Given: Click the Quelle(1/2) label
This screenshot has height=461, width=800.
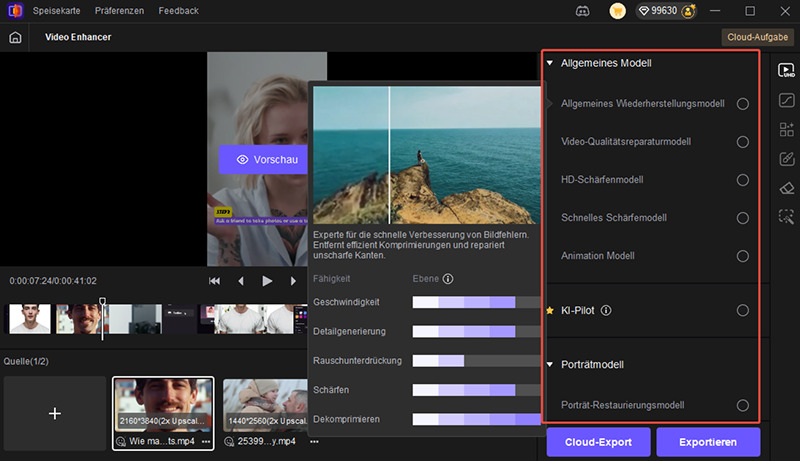Looking at the screenshot, I should (26, 362).
